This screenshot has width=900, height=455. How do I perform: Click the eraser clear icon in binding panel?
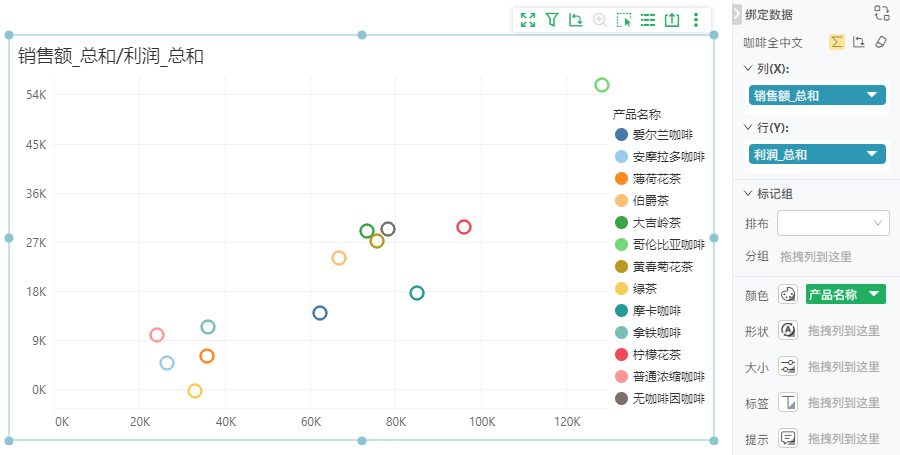(x=880, y=42)
